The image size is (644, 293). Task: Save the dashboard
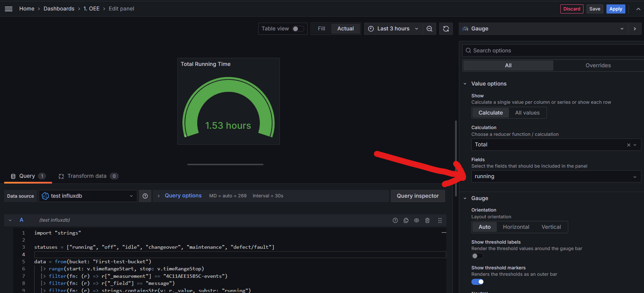[x=595, y=9]
